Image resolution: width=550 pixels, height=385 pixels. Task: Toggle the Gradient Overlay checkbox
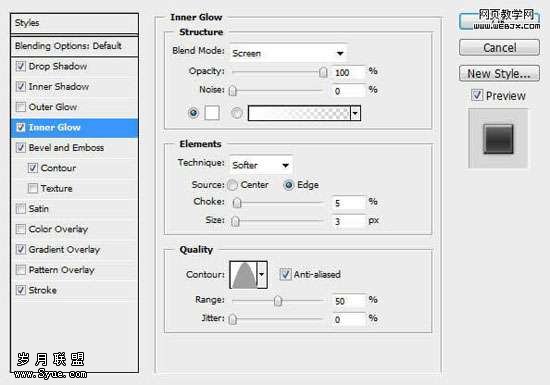[x=21, y=249]
